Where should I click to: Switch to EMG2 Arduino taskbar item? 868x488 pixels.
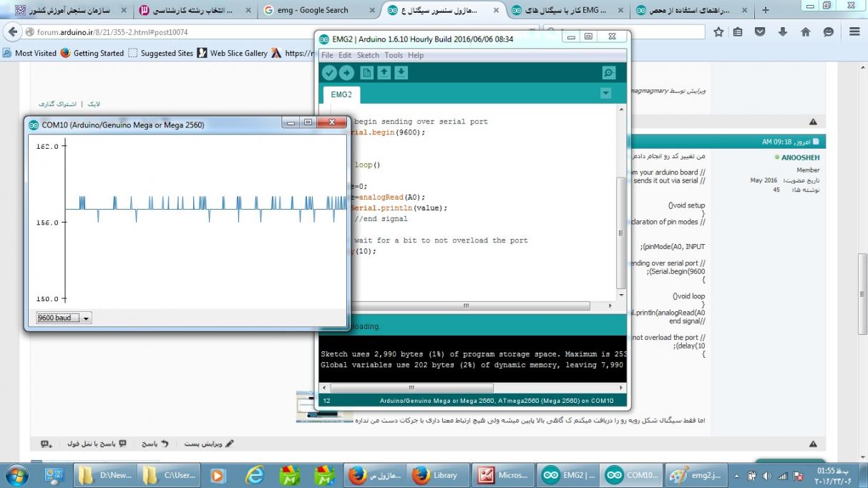568,475
